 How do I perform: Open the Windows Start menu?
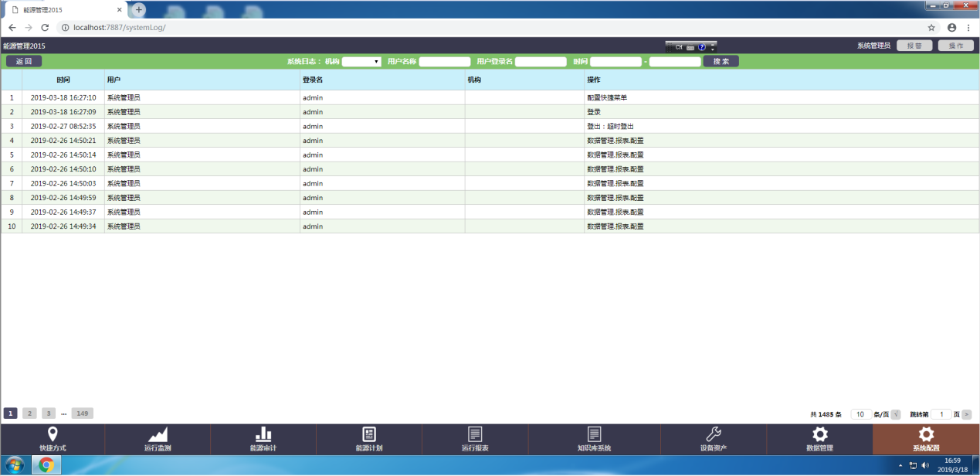pos(14,465)
